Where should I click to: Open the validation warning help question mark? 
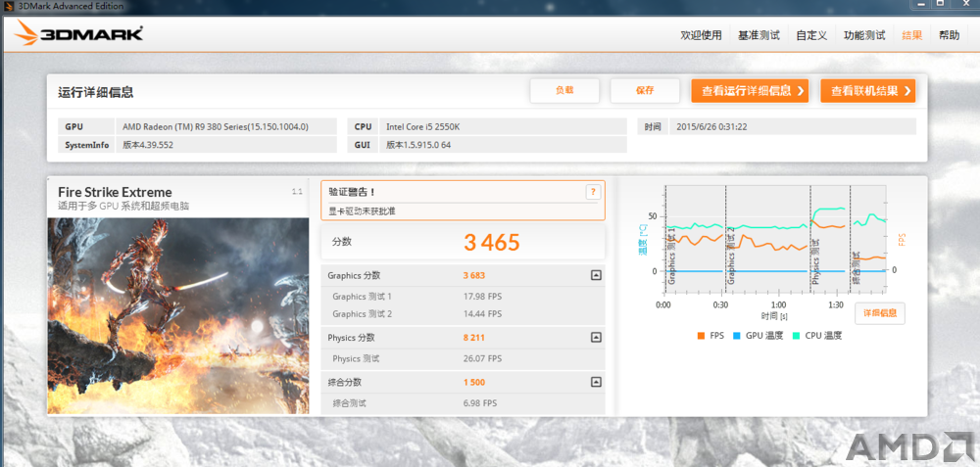pos(593,192)
